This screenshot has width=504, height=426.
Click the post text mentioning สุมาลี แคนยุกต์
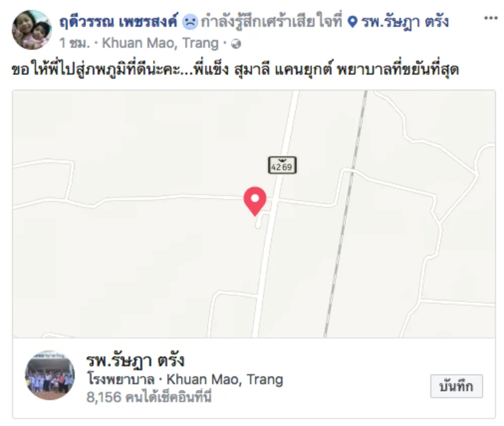(x=235, y=69)
